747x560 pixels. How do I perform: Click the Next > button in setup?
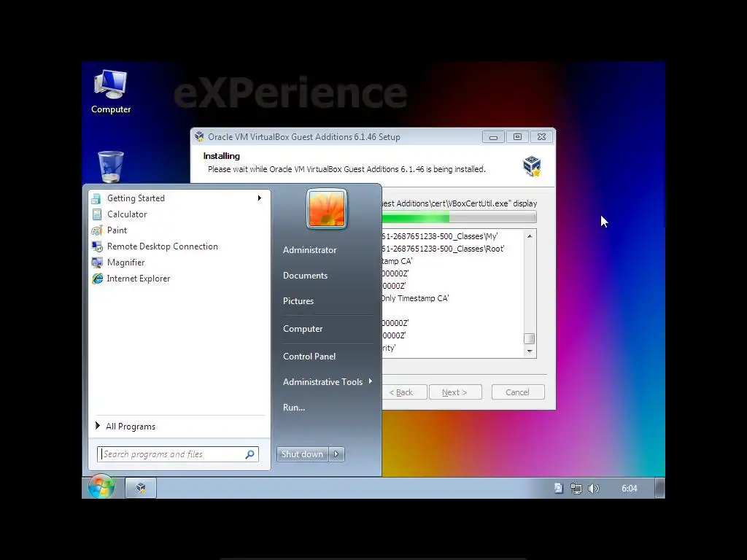pyautogui.click(x=455, y=392)
